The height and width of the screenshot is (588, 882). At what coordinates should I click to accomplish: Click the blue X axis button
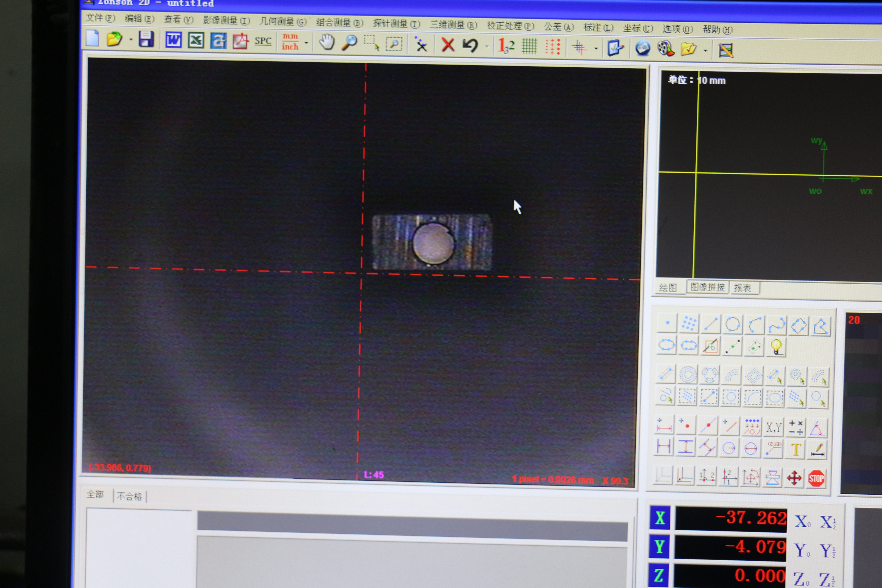click(660, 518)
